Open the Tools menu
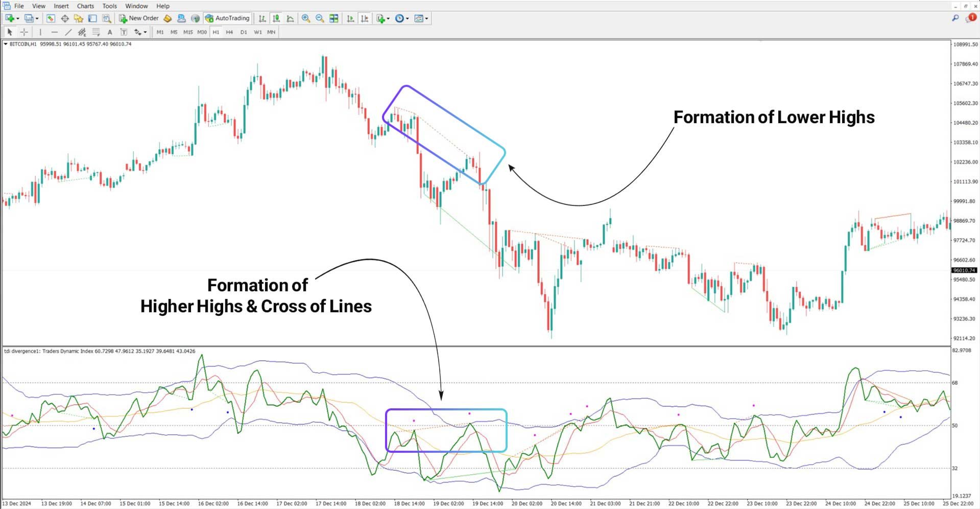 click(x=109, y=6)
